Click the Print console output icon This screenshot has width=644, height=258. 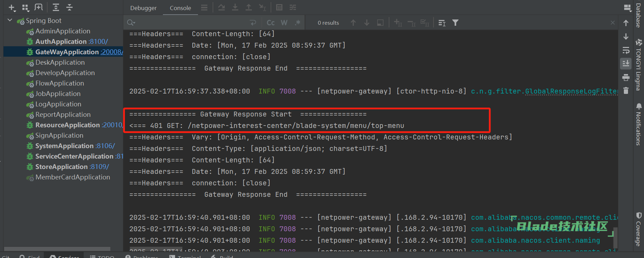(x=626, y=77)
